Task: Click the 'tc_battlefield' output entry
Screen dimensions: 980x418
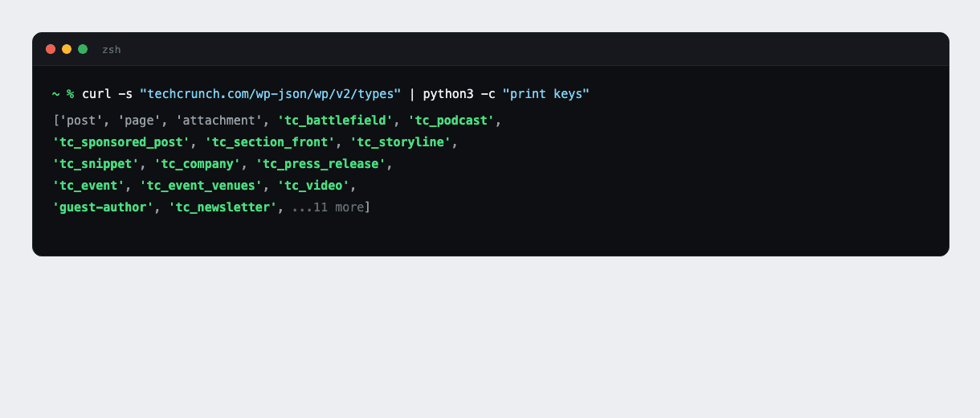Action: (335, 121)
